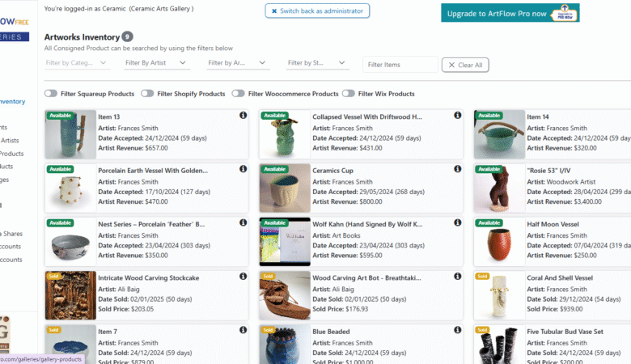This screenshot has width=631, height=364.
Task: Click info icon on Intricate Wood Carving Stockcake
Action: [243, 277]
